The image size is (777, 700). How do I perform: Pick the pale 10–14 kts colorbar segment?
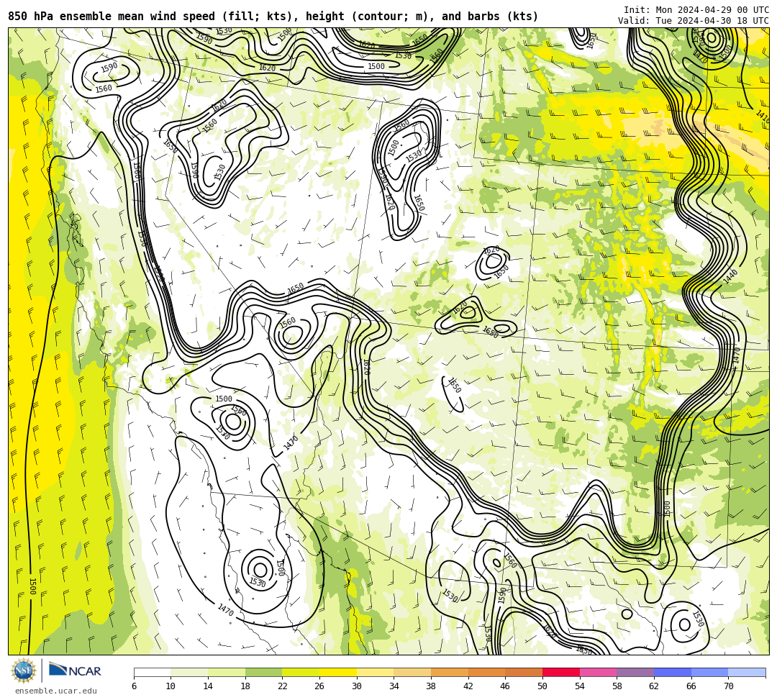click(x=189, y=672)
